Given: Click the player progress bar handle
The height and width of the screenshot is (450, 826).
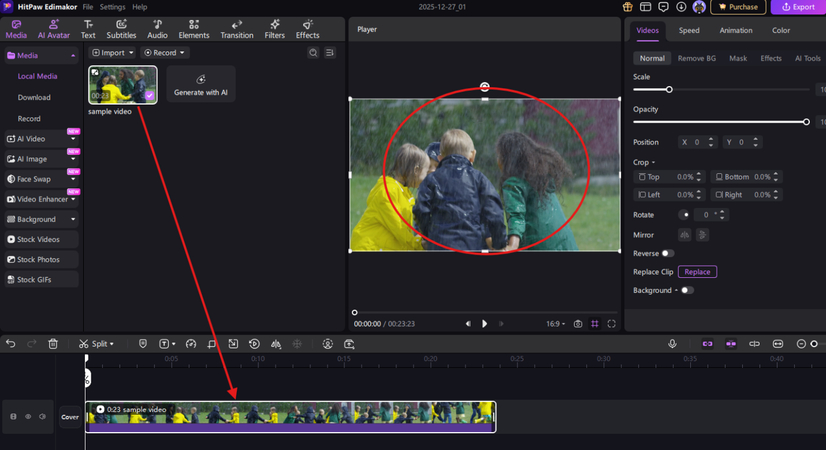Looking at the screenshot, I should coord(355,312).
